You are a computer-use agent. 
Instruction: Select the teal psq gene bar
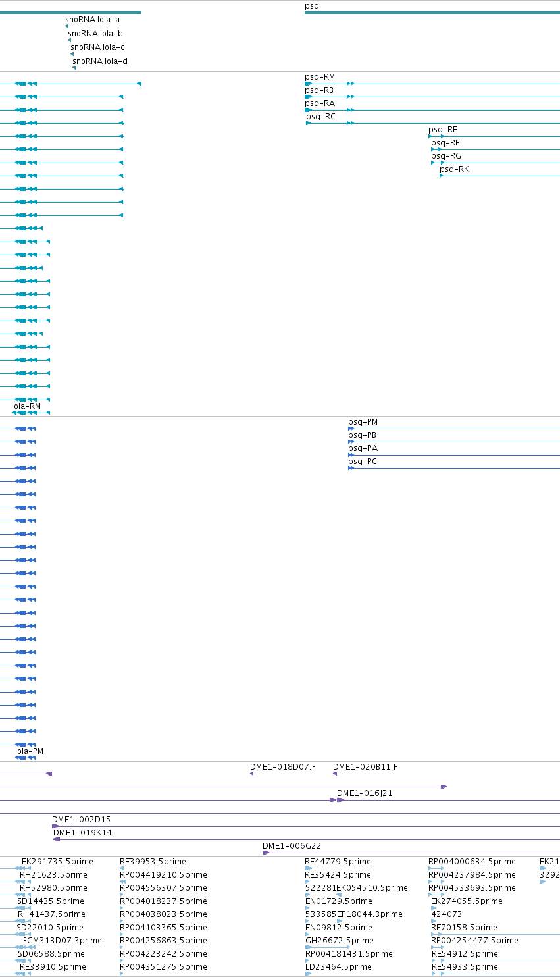click(432, 13)
